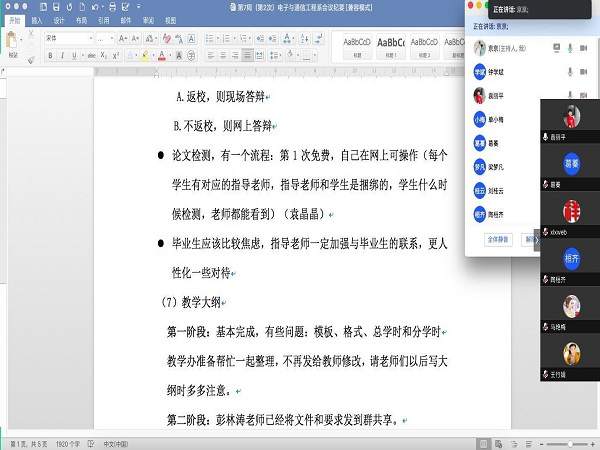The height and width of the screenshot is (450, 600).
Task: Click zoom in plus button in status bar
Action: (593, 444)
